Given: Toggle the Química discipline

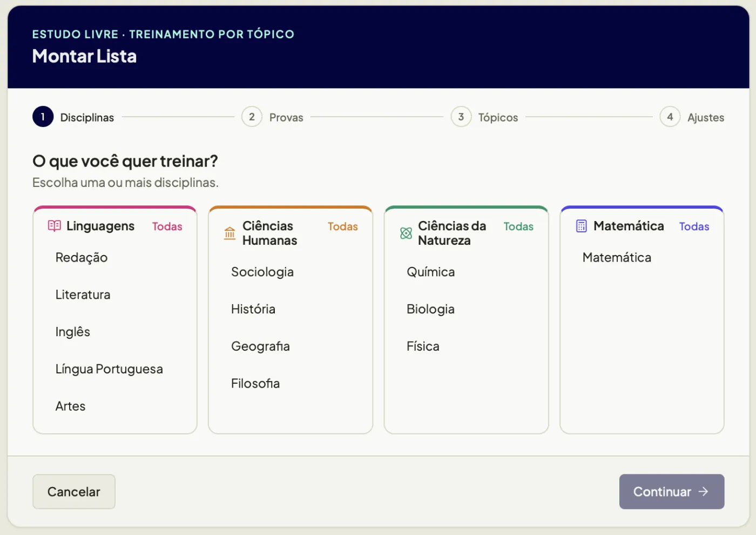Looking at the screenshot, I should coord(431,272).
